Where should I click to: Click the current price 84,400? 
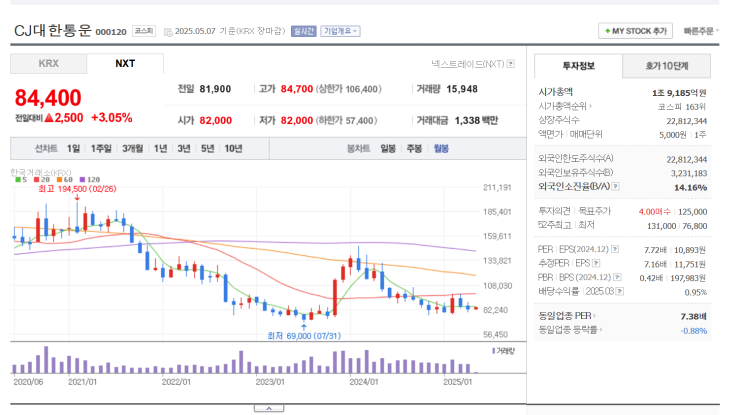[48, 98]
